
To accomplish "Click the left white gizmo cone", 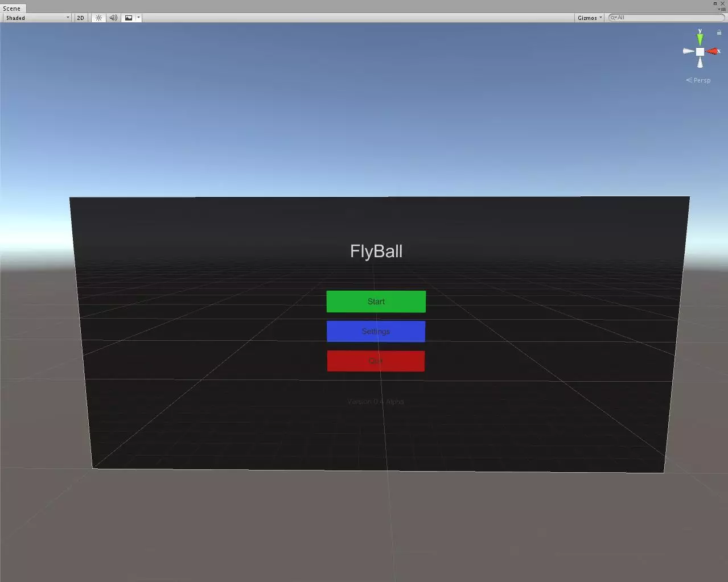I will (x=688, y=51).
